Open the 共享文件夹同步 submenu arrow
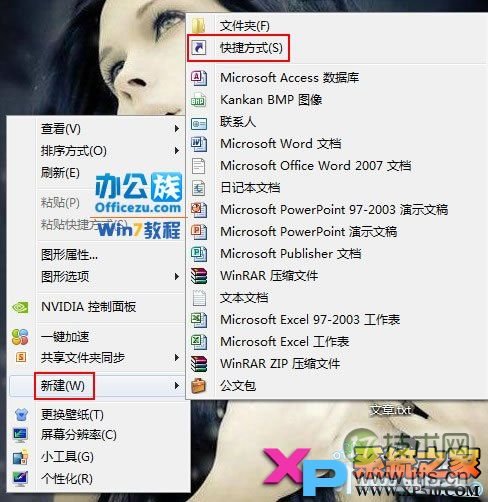 (x=177, y=358)
